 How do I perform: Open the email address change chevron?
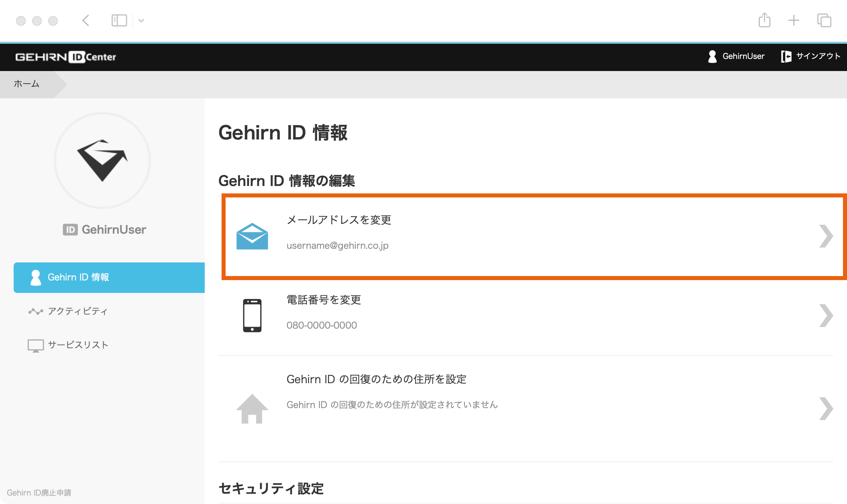click(x=826, y=236)
